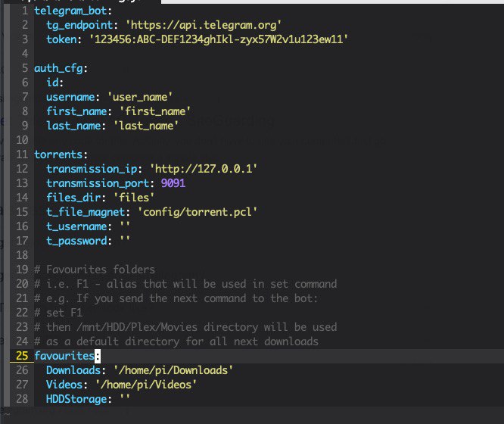This screenshot has width=504, height=424.
Task: Click line number 18 in the gutter
Action: [22, 255]
